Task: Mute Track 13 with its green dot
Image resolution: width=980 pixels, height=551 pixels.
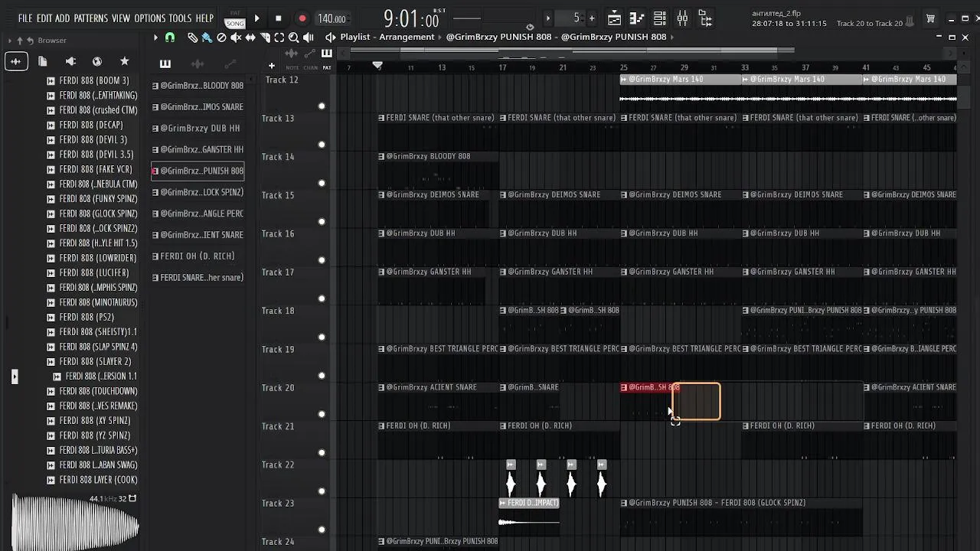Action: tap(322, 145)
